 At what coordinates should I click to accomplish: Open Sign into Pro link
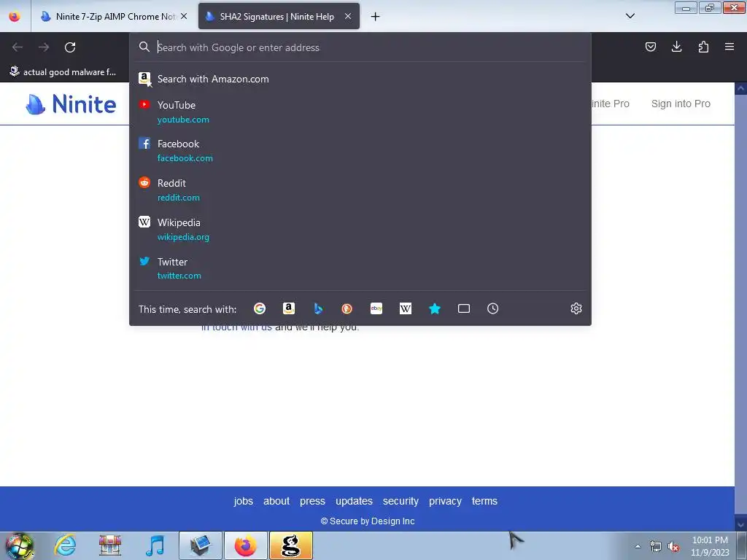point(681,104)
